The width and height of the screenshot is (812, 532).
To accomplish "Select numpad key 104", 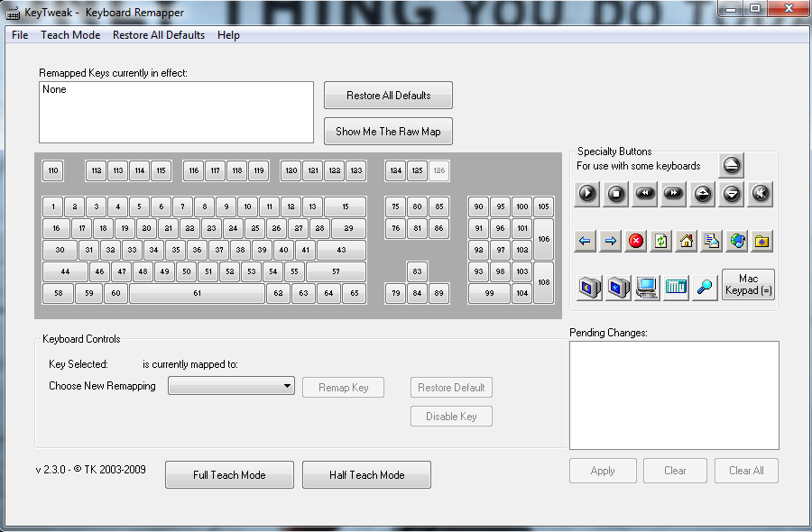I will tap(522, 293).
